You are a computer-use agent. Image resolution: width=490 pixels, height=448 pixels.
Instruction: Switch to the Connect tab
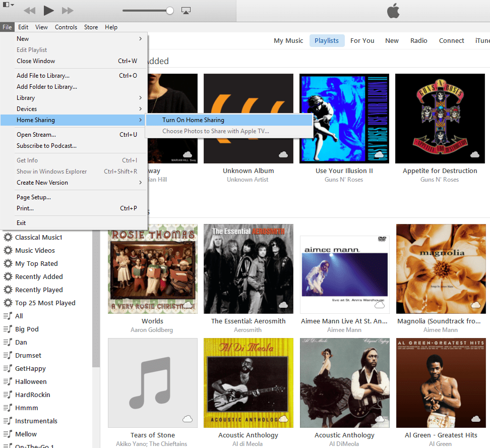click(451, 41)
